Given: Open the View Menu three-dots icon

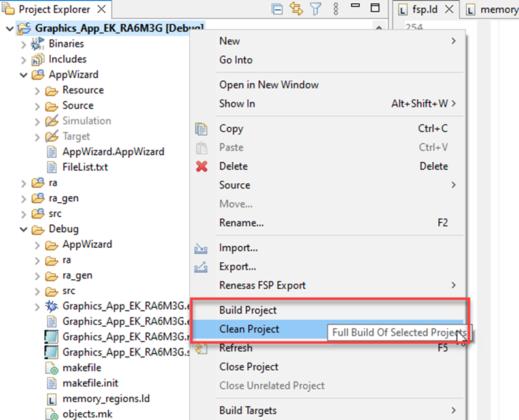Looking at the screenshot, I should click(336, 9).
